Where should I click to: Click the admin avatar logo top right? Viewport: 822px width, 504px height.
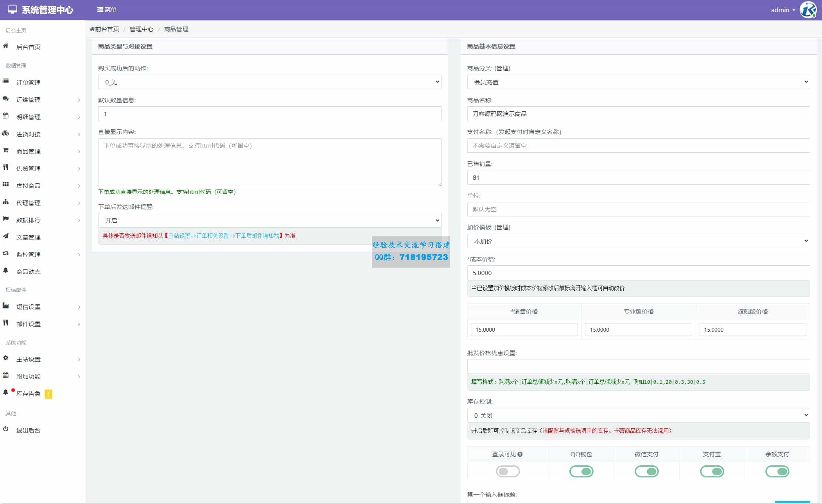click(808, 10)
